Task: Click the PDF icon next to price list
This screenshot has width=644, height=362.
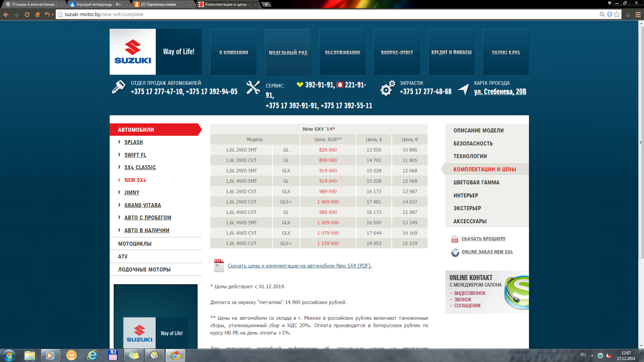Action: coord(219,265)
